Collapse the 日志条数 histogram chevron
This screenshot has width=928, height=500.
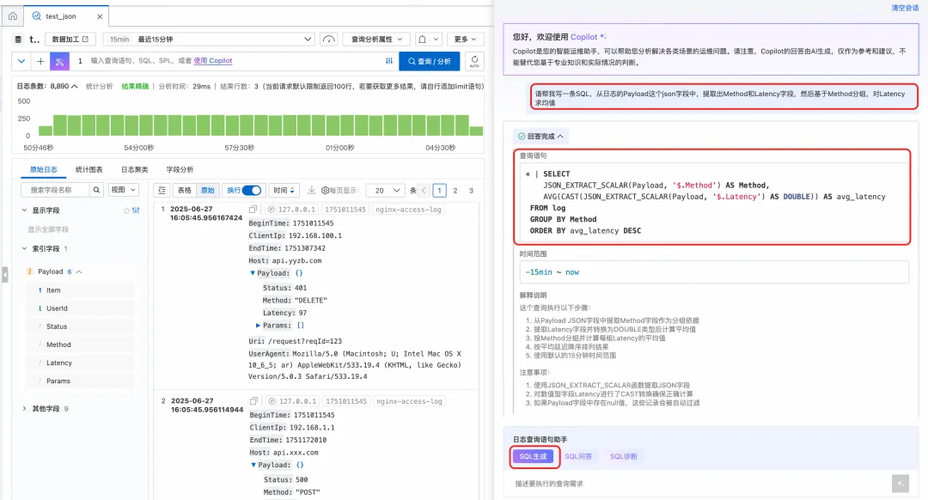[x=75, y=86]
